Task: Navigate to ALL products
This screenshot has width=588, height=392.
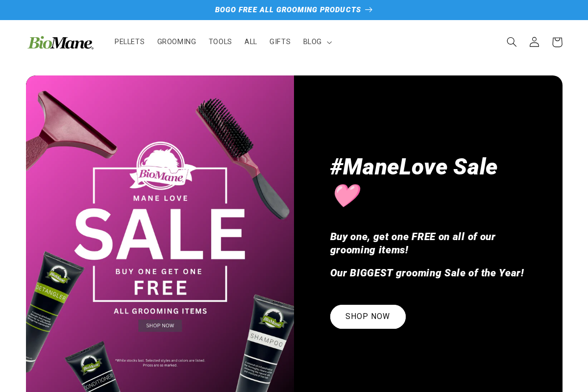Action: pos(250,42)
